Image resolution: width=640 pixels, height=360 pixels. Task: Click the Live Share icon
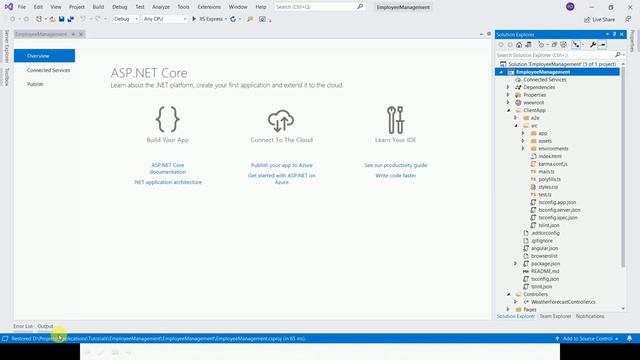587,20
